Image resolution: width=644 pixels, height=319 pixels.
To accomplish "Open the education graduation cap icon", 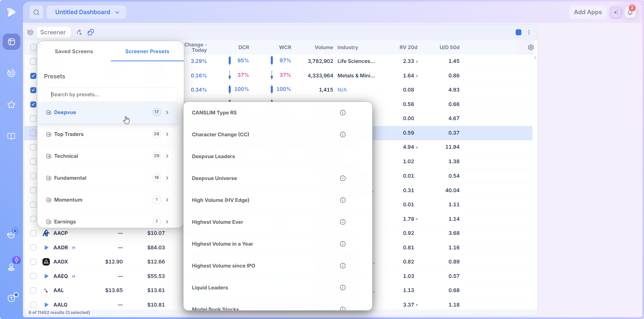I will 11,235.
